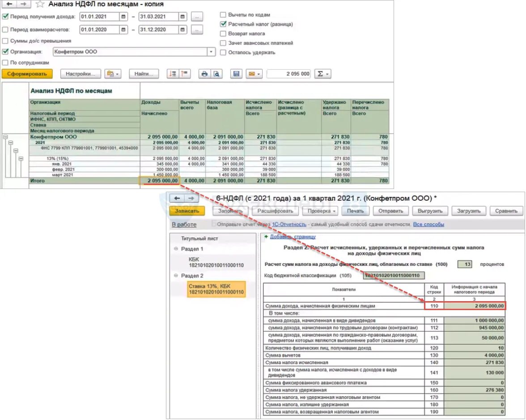Collapse the Конфетпром ООО report group

pos(5,137)
